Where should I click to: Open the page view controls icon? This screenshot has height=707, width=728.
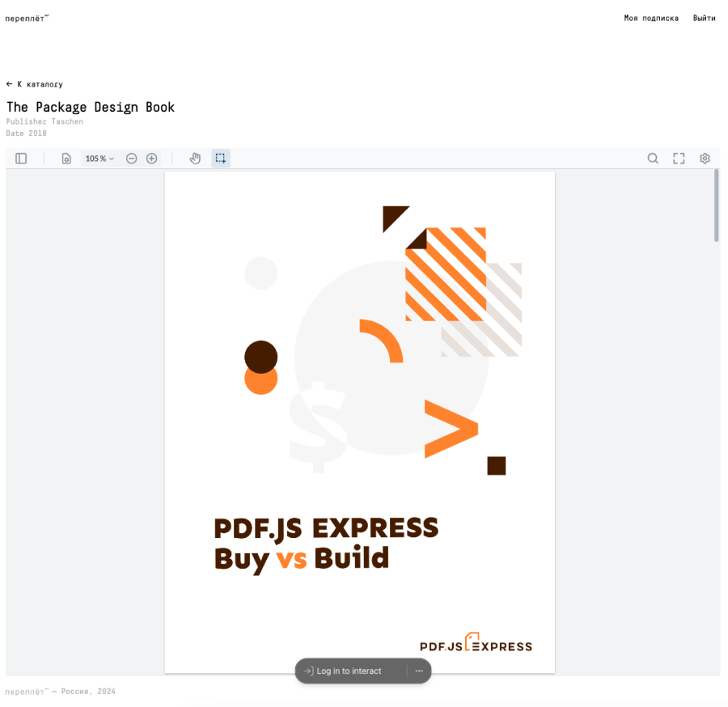66,159
